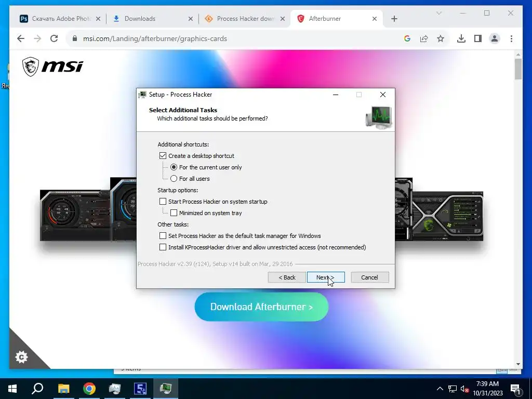Check Create a desktop shortcut checkbox
Image resolution: width=532 pixels, height=399 pixels.
point(163,156)
